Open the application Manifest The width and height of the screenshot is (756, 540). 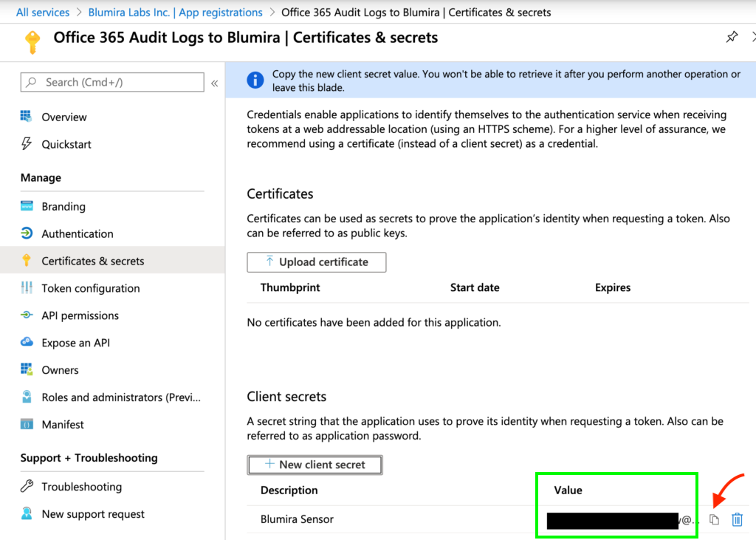point(63,425)
